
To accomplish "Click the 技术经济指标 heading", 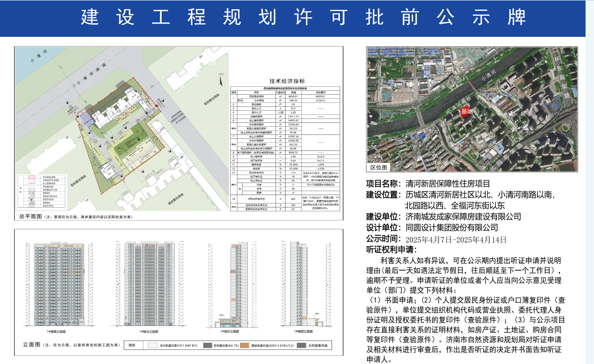I will point(287,81).
